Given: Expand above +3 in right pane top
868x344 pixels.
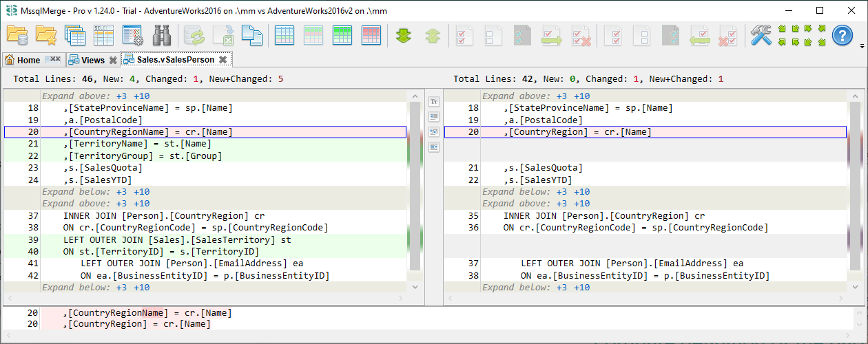Looking at the screenshot, I should (x=561, y=96).
